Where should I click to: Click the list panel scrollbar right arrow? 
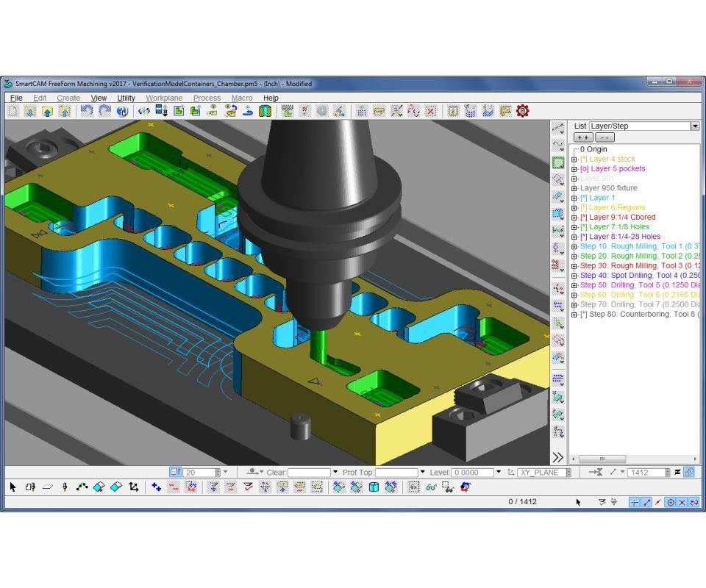point(696,459)
